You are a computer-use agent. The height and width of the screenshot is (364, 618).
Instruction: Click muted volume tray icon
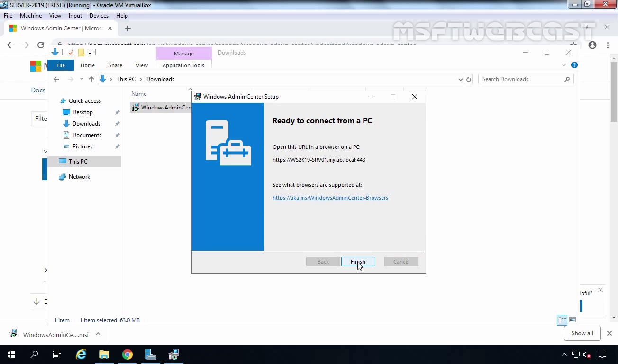pyautogui.click(x=587, y=355)
